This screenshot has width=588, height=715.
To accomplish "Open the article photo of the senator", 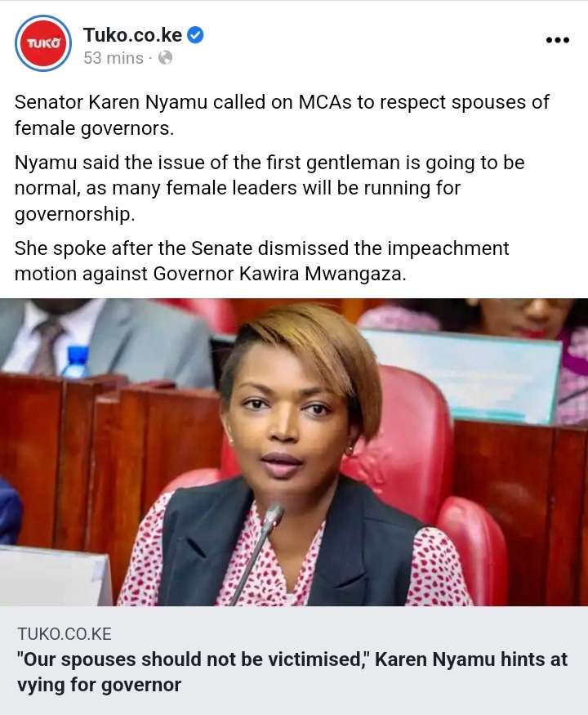I will point(294,452).
